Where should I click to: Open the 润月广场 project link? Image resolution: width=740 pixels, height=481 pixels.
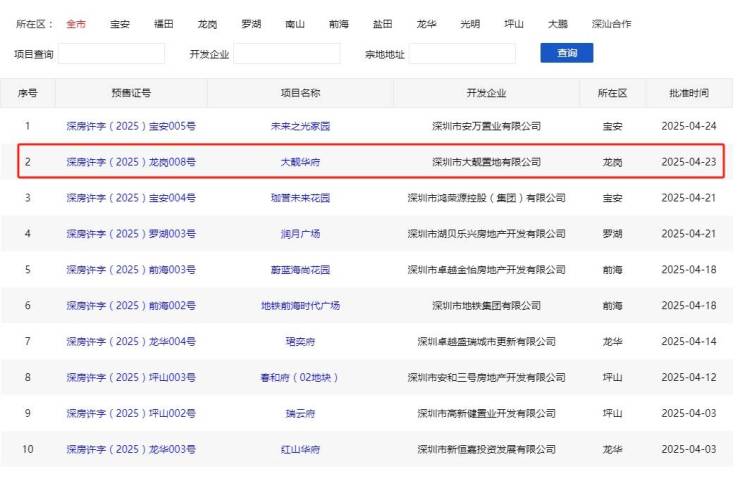coord(300,234)
